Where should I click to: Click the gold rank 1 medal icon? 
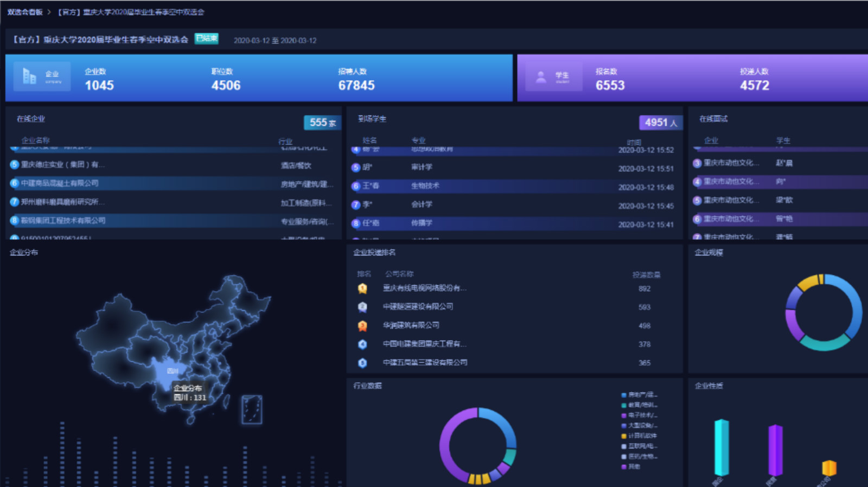[362, 289]
